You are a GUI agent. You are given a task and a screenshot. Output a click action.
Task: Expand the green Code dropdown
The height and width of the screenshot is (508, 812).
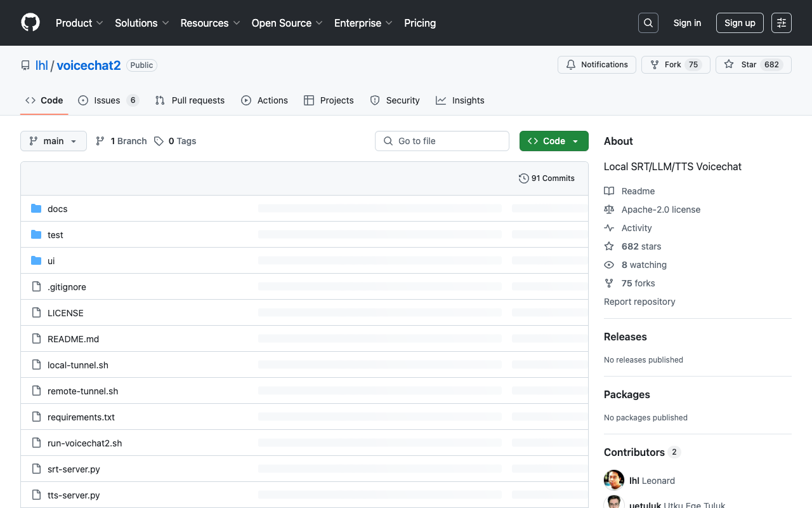click(x=554, y=141)
